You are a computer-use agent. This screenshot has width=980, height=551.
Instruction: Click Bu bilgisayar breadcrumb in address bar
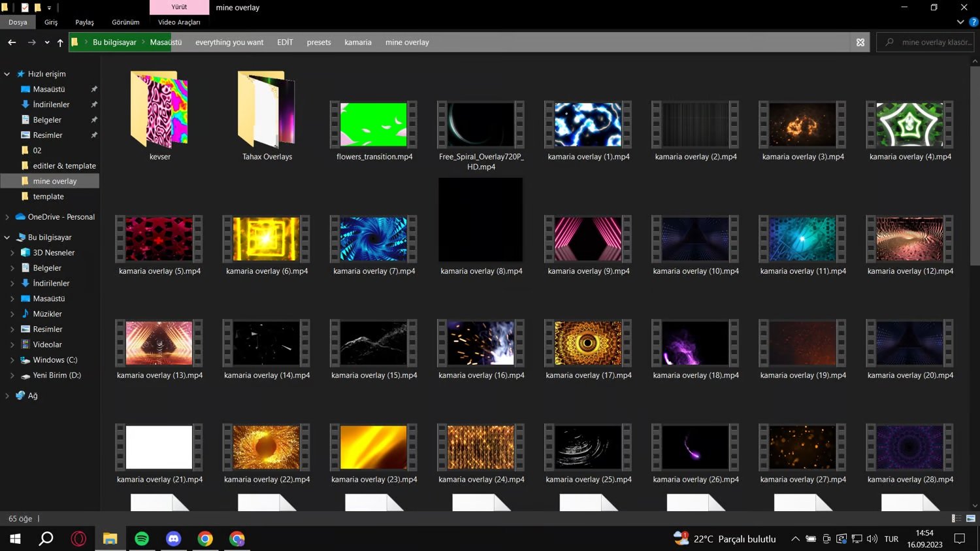click(x=114, y=42)
